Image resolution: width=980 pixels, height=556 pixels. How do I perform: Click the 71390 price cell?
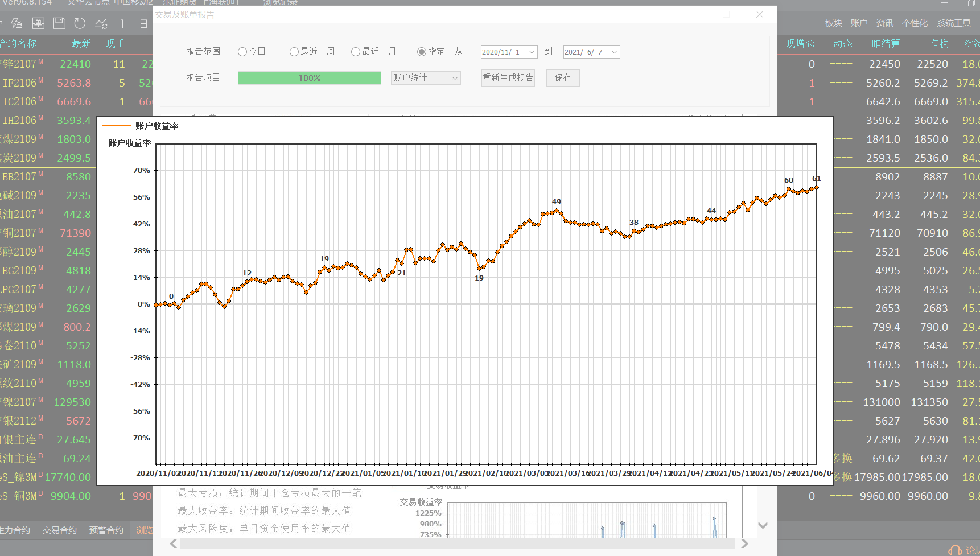[75, 233]
